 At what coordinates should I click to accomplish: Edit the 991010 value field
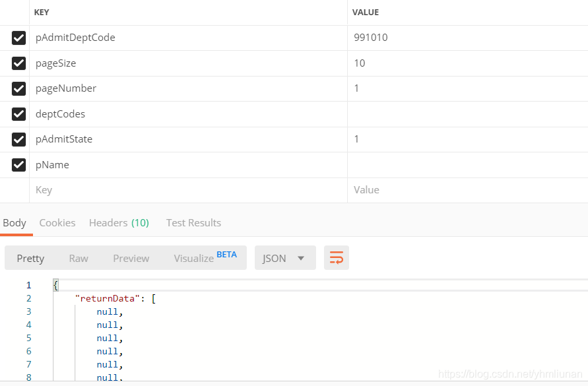pyautogui.click(x=468, y=38)
